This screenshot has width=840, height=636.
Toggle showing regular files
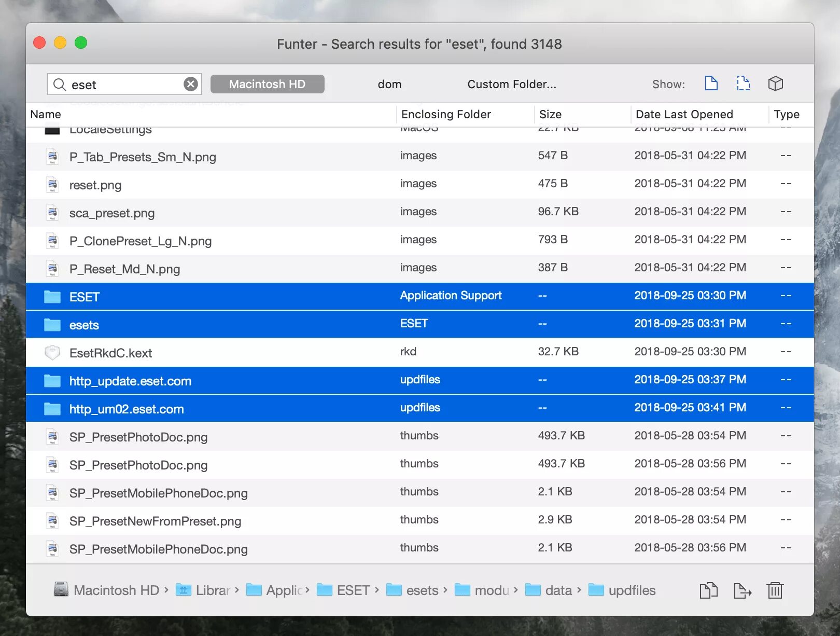tap(711, 83)
